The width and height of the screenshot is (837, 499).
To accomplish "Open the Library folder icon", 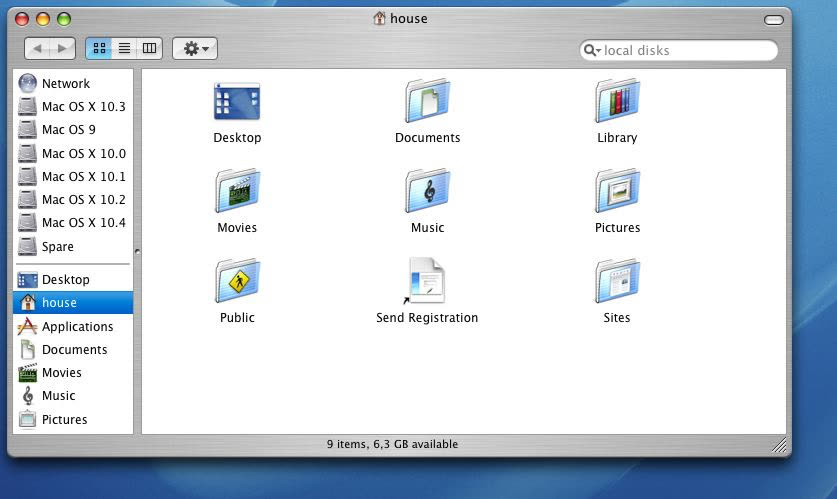I will pyautogui.click(x=617, y=102).
